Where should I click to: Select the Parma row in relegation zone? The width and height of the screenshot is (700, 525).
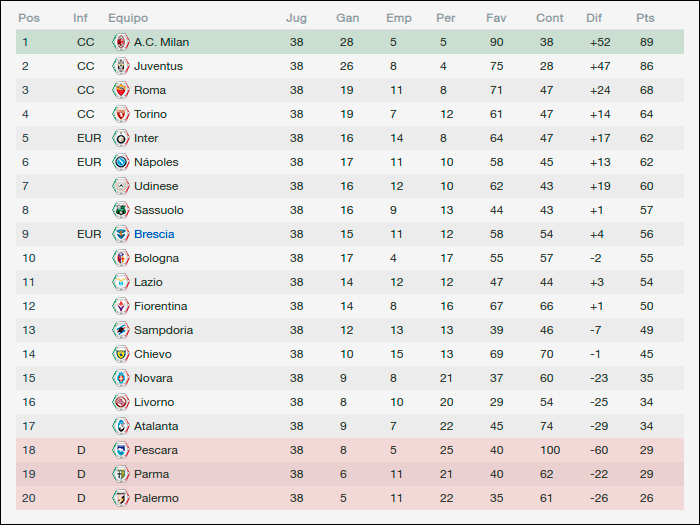tap(350, 474)
